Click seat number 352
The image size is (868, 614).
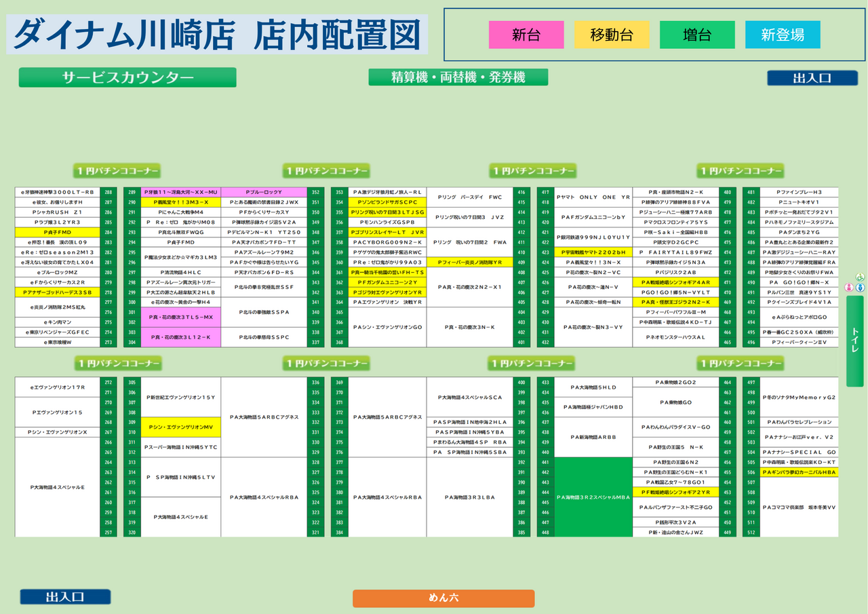[x=316, y=192]
